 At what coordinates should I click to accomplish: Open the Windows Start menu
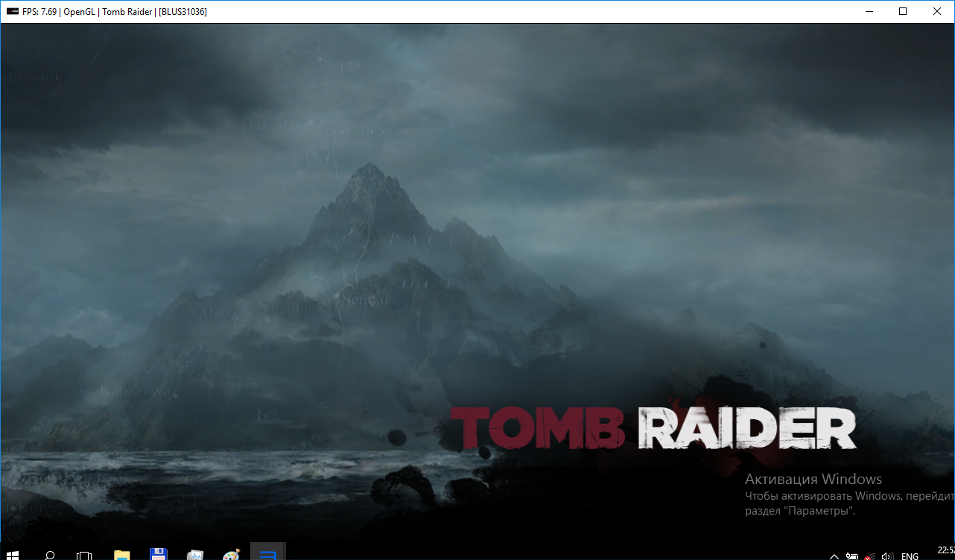[x=12, y=554]
